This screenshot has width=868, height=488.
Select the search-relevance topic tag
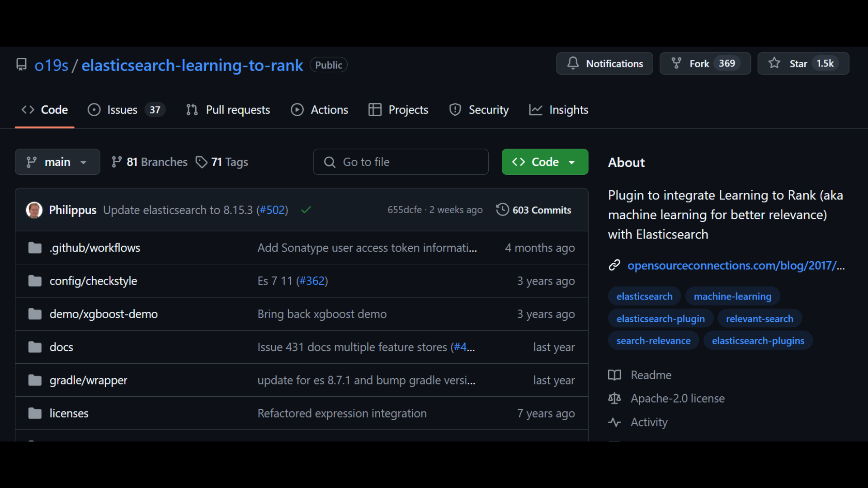(653, 341)
